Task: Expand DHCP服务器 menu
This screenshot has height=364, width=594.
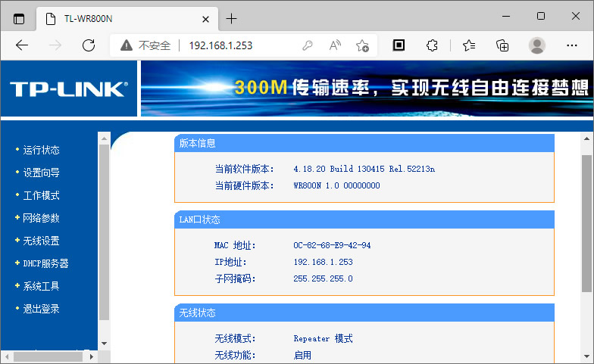Action: [x=45, y=263]
